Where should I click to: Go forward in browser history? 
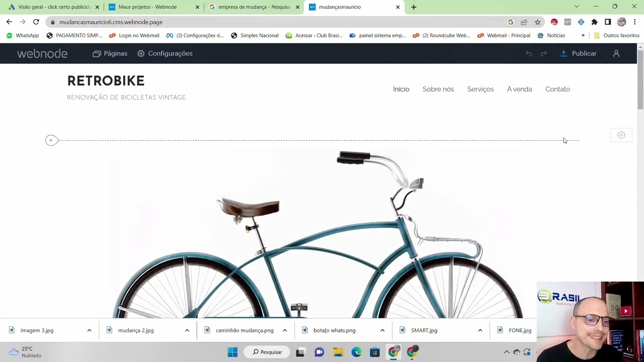(23, 22)
